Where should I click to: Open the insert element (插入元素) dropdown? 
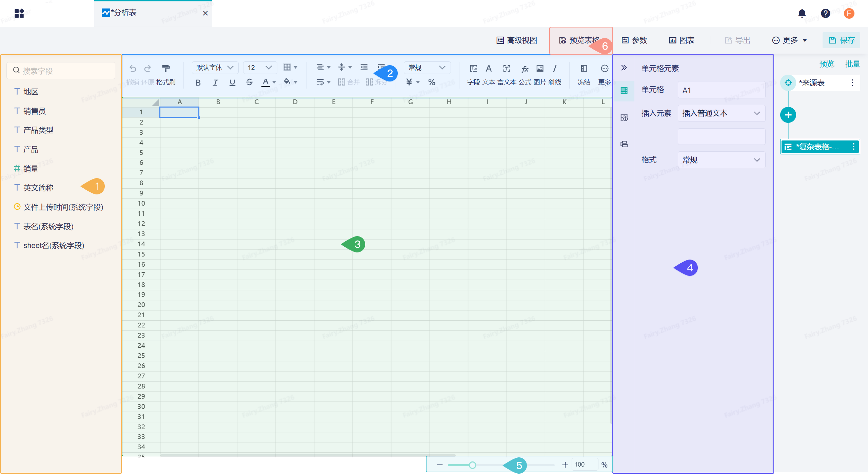click(721, 113)
